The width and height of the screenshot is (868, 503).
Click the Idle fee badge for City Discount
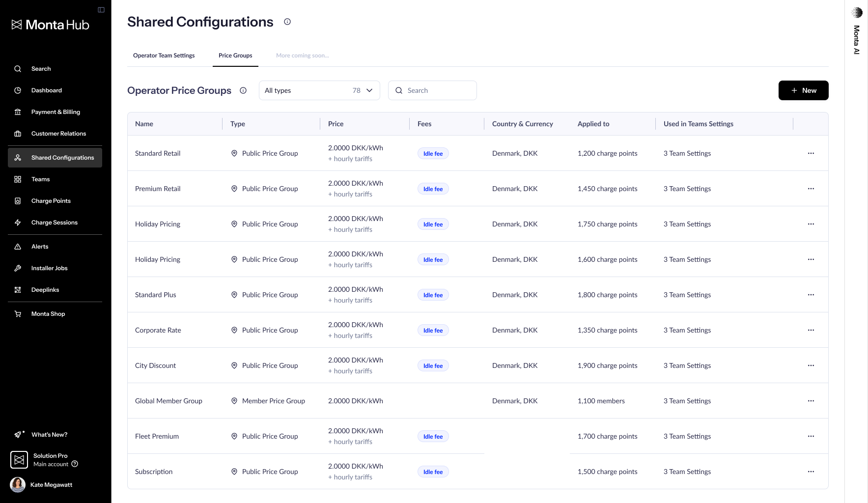pyautogui.click(x=433, y=366)
